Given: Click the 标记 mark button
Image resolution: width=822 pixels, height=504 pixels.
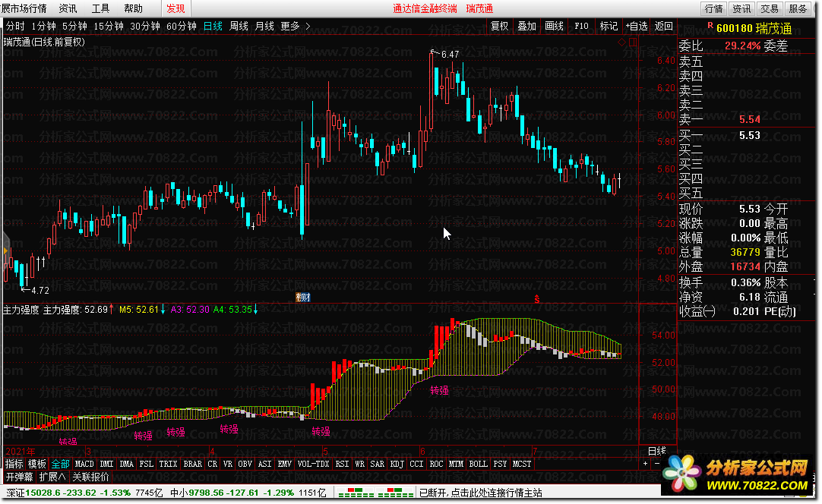Looking at the screenshot, I should [609, 26].
